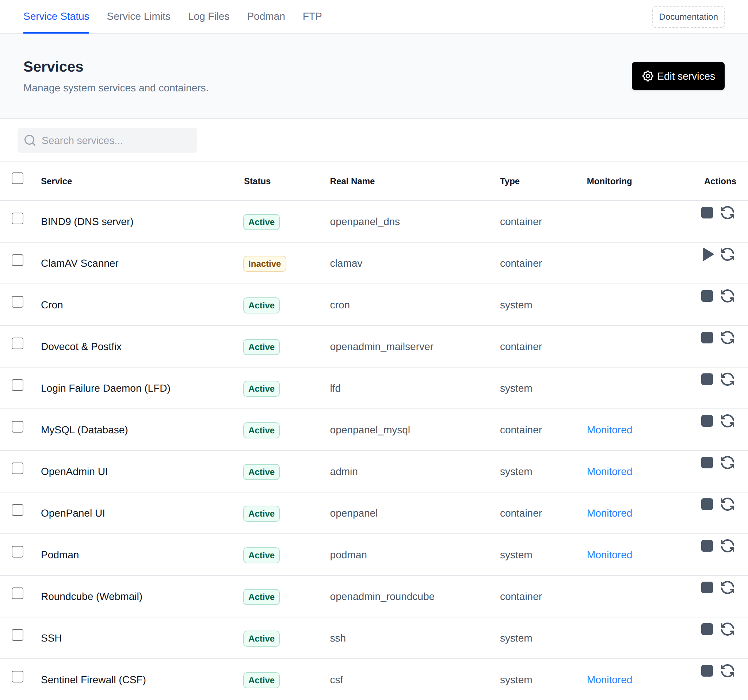Image resolution: width=748 pixels, height=700 pixels.
Task: Restart the Cron service
Action: pyautogui.click(x=727, y=296)
